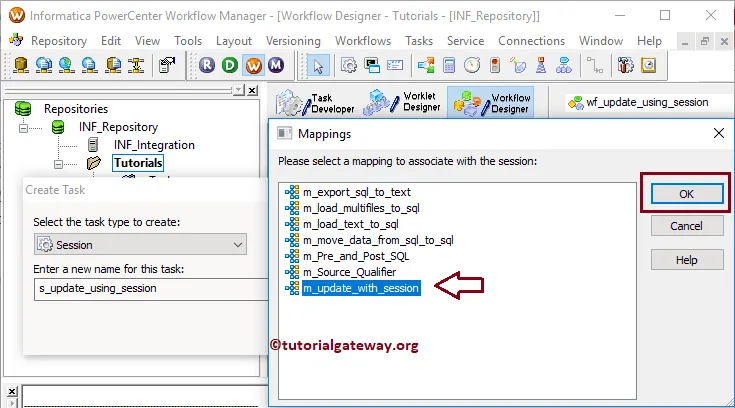Screen dimensions: 735x408
Task: Click the first gold repository cylinder icon
Action: coord(21,65)
